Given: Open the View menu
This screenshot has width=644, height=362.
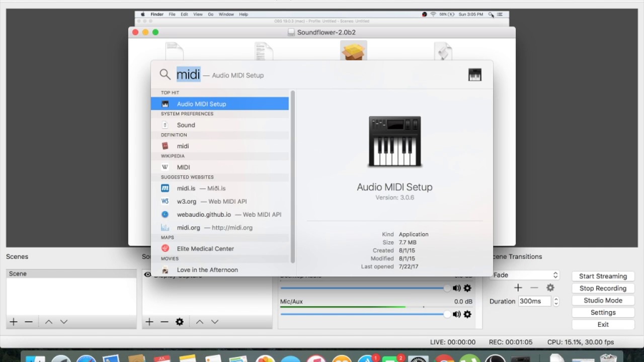Looking at the screenshot, I should coord(198,15).
